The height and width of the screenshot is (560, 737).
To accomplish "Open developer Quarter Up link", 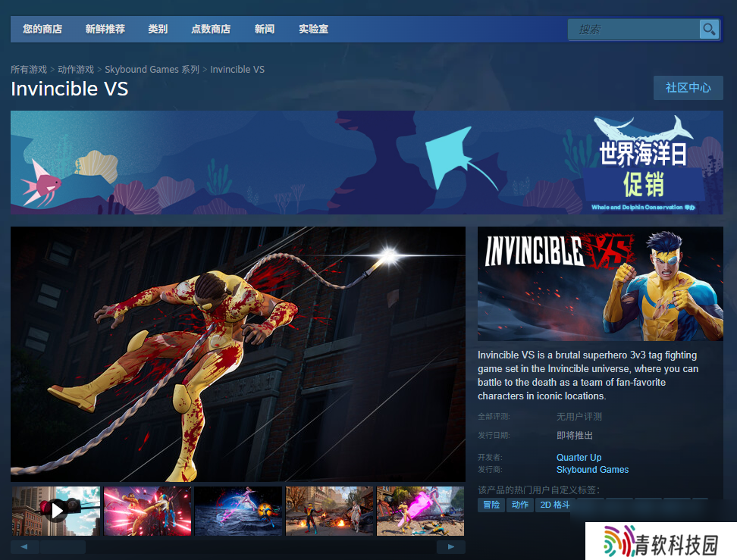I will tap(579, 458).
